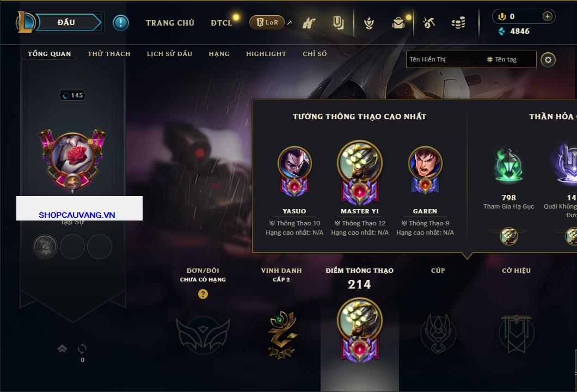Switch to THỬ THÁCH tab

coord(109,54)
